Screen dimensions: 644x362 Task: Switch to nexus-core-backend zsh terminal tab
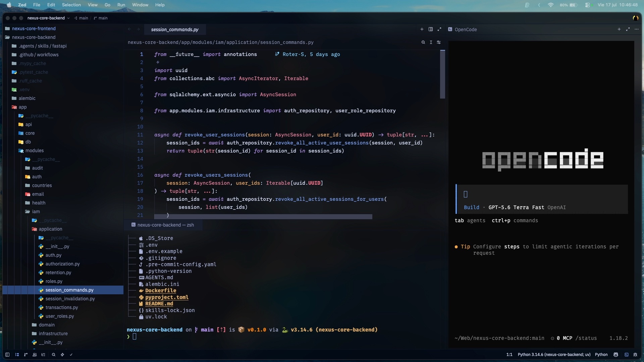point(163,225)
